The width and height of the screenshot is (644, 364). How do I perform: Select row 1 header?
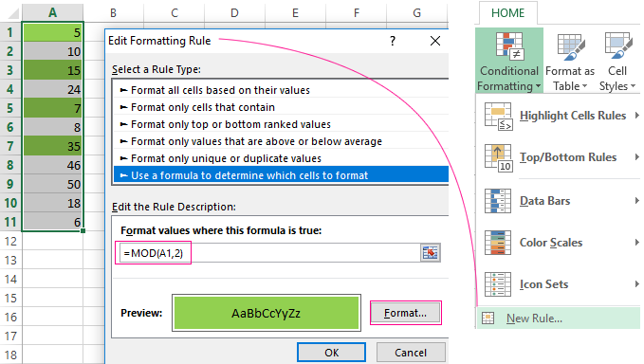tap(10, 32)
